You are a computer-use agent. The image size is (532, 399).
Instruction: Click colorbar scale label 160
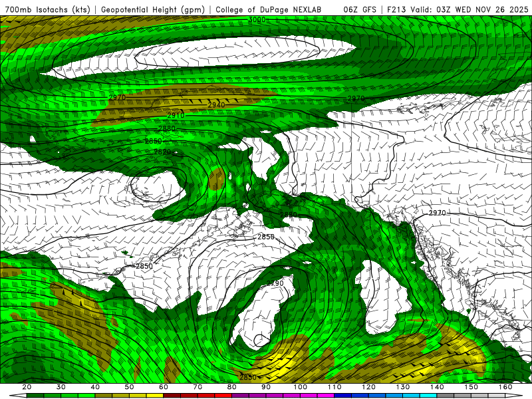pyautogui.click(x=505, y=387)
